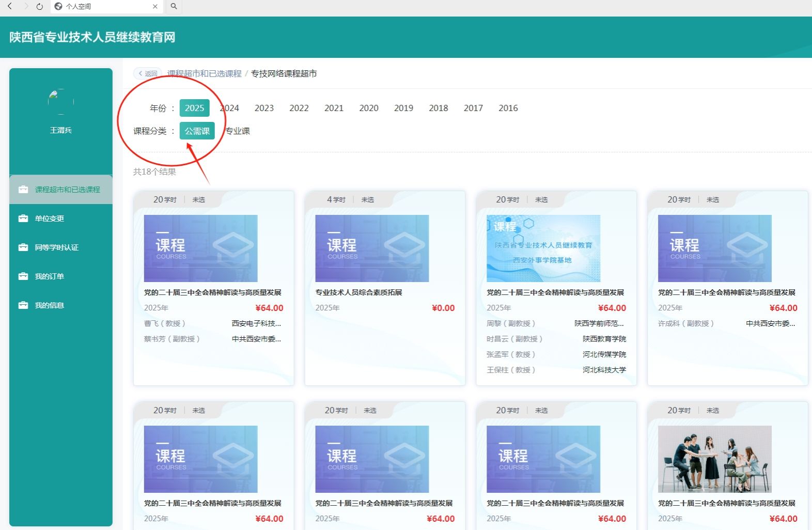Open the free 专业技术人员综合素质拓展 course thumbnail
The height and width of the screenshot is (530, 812).
pyautogui.click(x=372, y=248)
